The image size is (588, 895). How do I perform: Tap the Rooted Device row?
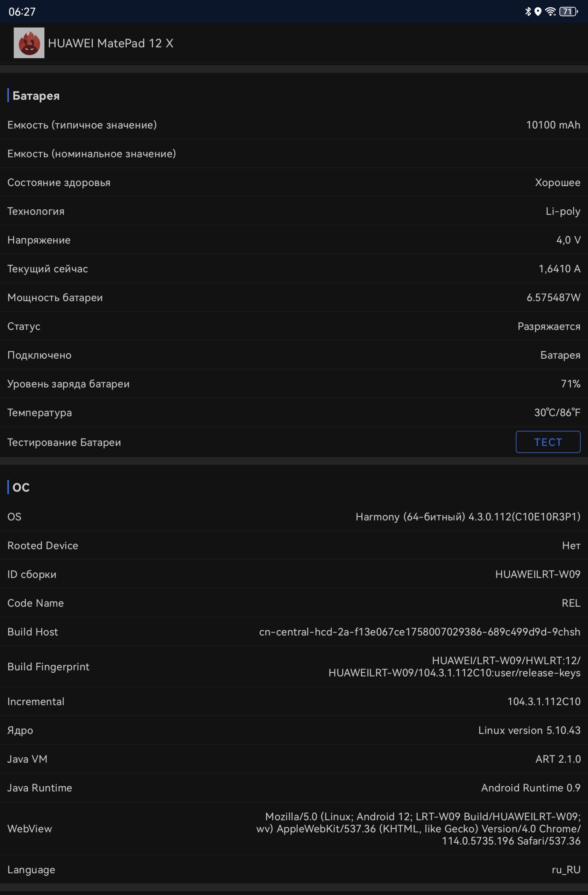pos(294,545)
